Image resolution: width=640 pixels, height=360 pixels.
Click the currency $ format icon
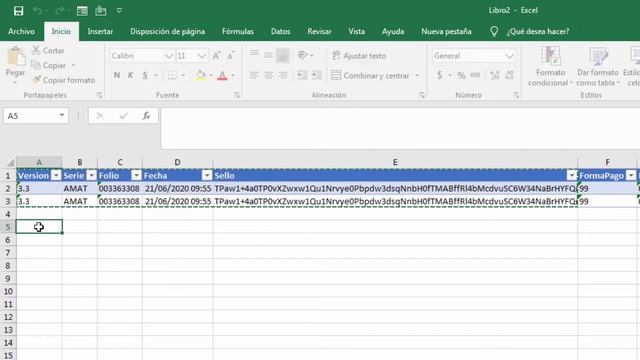coord(440,76)
